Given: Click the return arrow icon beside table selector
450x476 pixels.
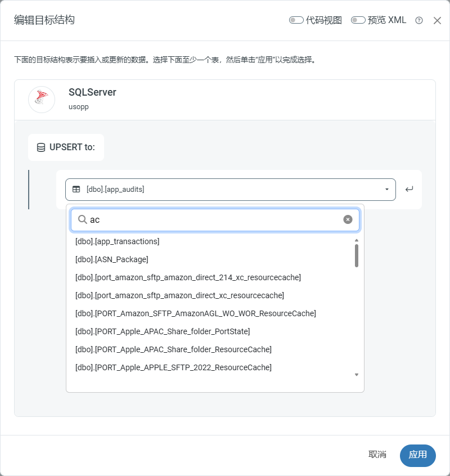Looking at the screenshot, I should [x=409, y=189].
